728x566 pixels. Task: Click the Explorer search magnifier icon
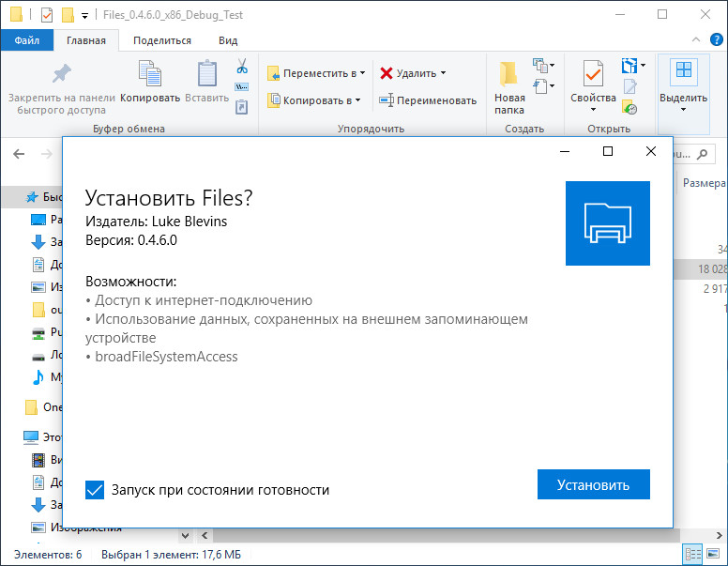click(x=703, y=154)
